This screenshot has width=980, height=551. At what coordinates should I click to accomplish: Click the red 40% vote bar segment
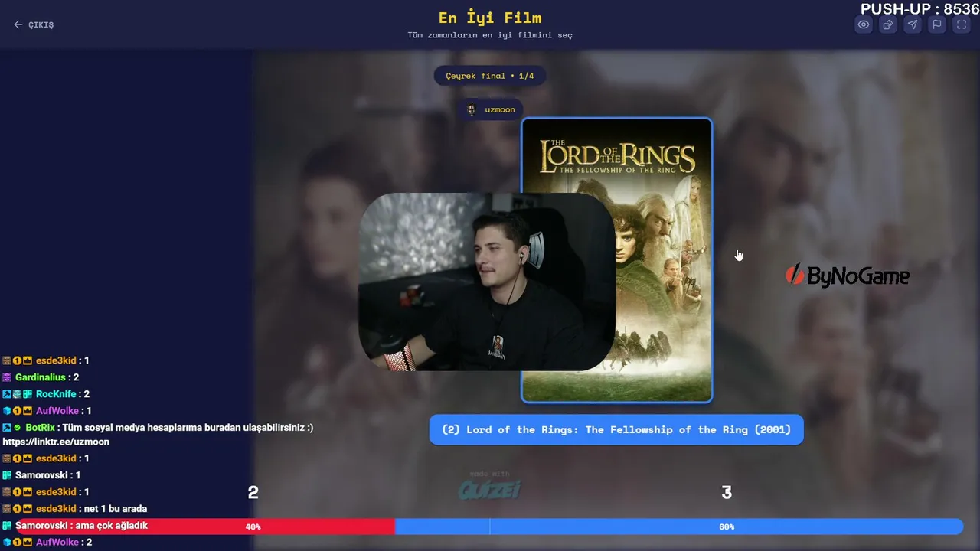[205, 527]
